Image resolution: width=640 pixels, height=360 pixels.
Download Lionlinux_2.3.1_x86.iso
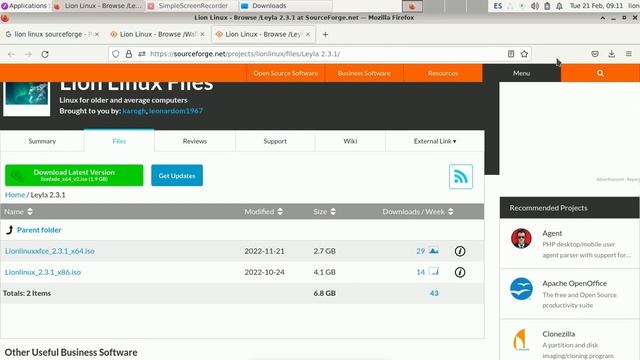pyautogui.click(x=43, y=272)
